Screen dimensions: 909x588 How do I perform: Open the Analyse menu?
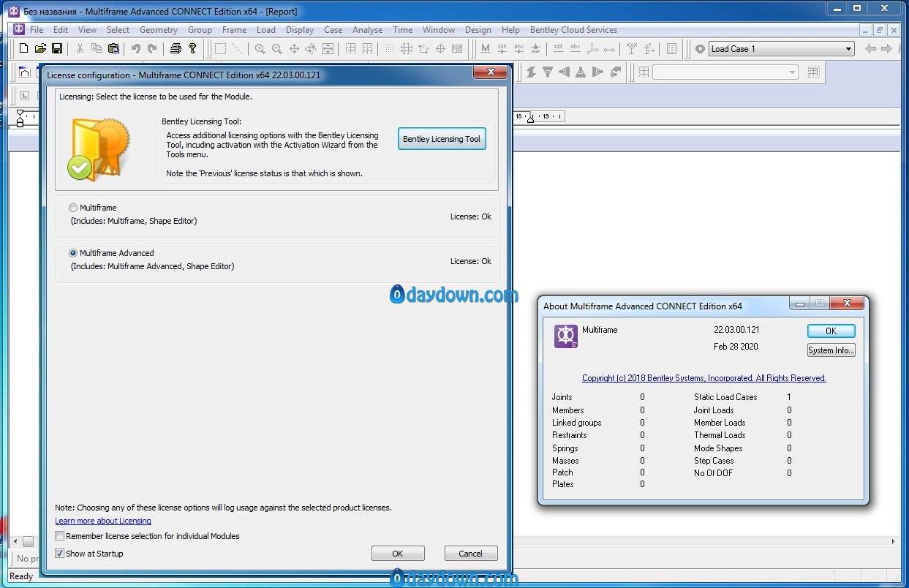coord(367,30)
